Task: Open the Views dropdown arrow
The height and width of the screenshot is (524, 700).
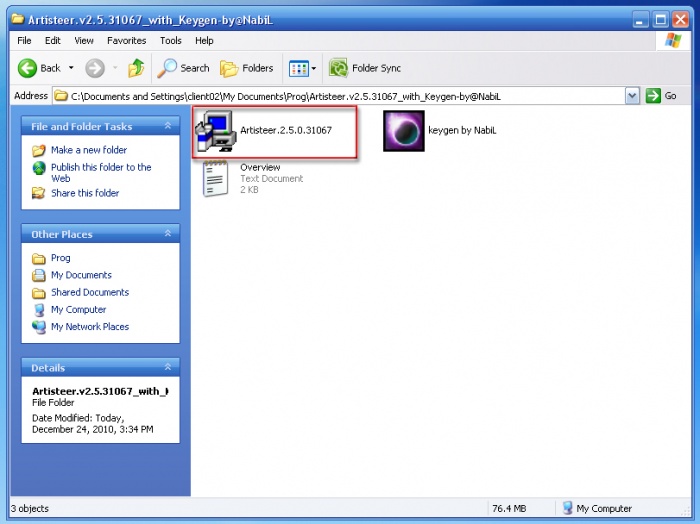Action: 314,68
